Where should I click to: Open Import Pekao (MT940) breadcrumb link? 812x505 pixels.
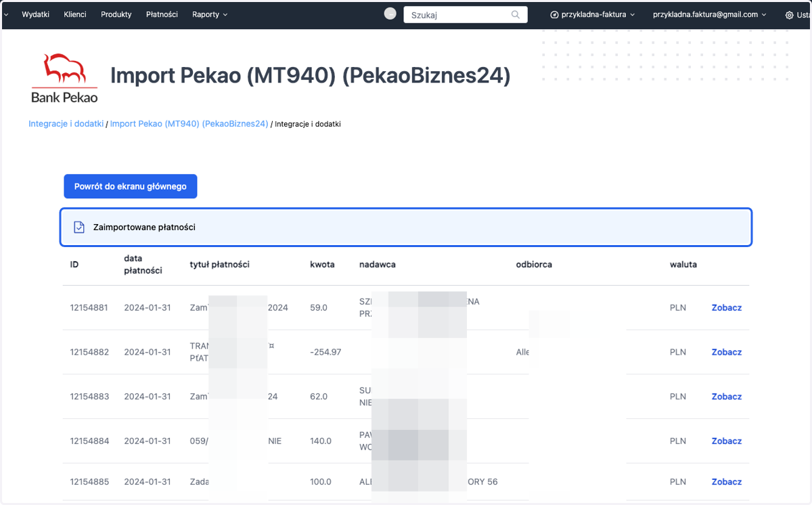point(189,124)
